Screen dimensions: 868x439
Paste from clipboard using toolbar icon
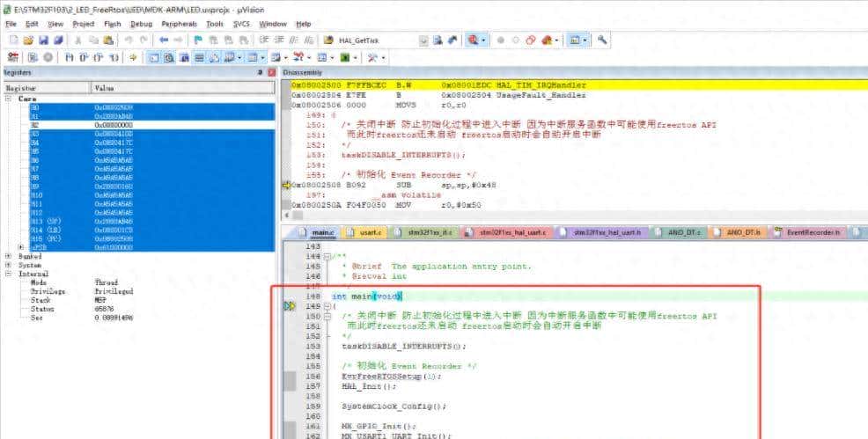click(108, 40)
